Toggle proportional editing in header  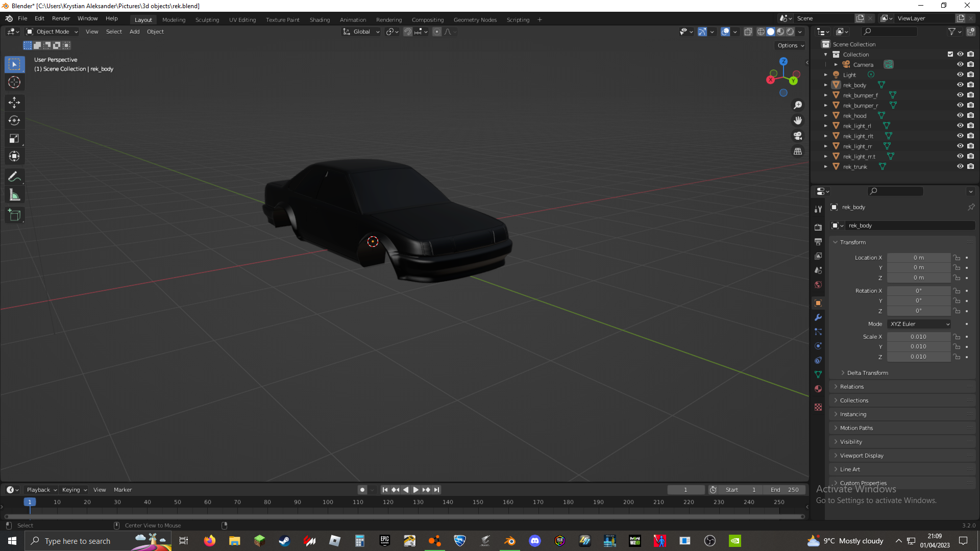click(x=437, y=32)
